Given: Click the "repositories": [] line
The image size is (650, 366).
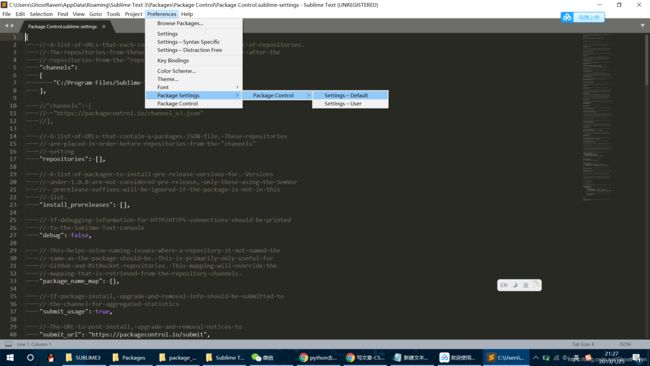Looking at the screenshot, I should point(72,159).
